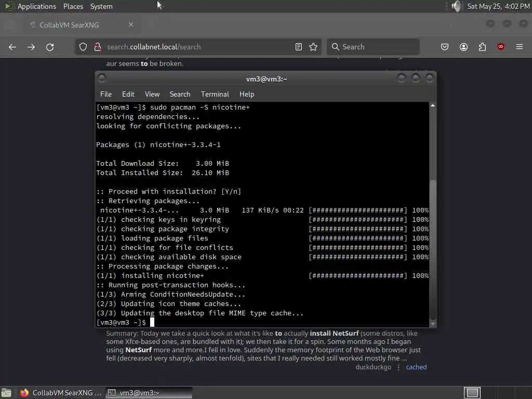Screen dimensions: 532x399
Task: Open the System menu in the top panel
Action: 101,6
